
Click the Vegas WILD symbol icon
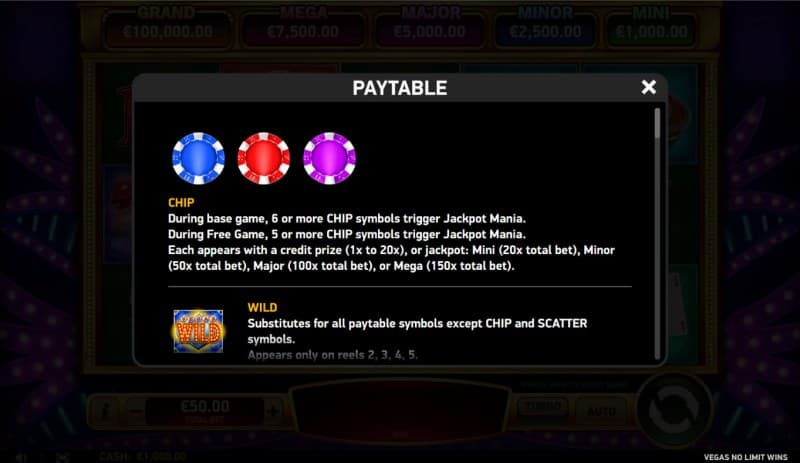click(198, 331)
